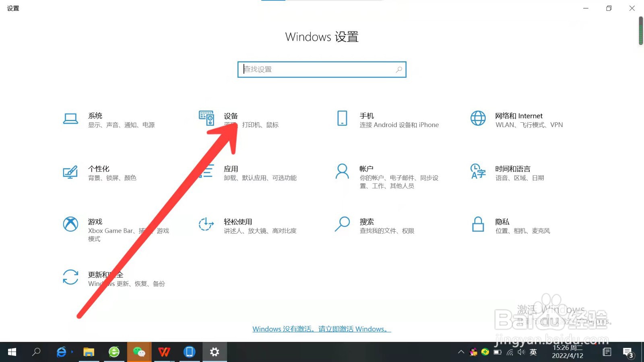Open the 游戏 (Gaming) Xbox icon
Image resolution: width=644 pixels, height=362 pixels.
point(70,224)
